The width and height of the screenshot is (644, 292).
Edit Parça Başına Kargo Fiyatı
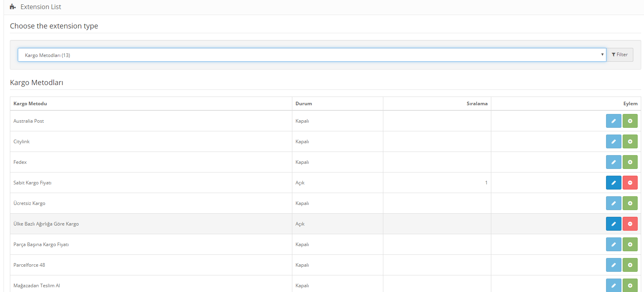(x=614, y=245)
